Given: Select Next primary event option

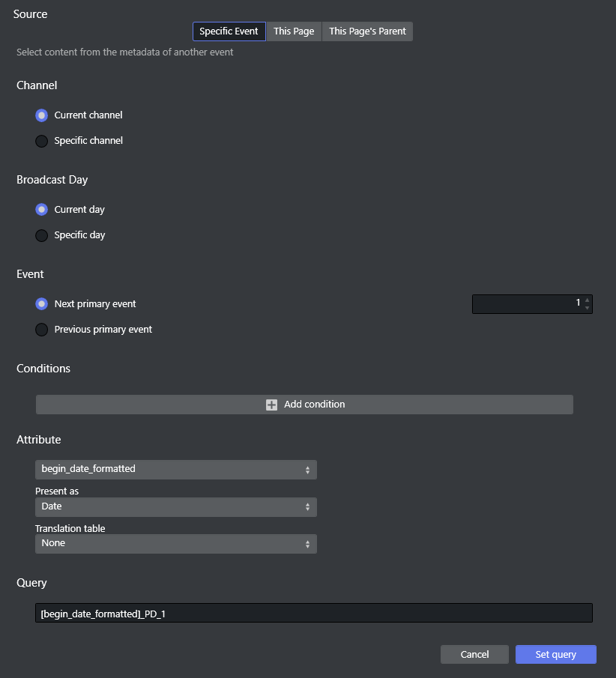Looking at the screenshot, I should tap(42, 304).
